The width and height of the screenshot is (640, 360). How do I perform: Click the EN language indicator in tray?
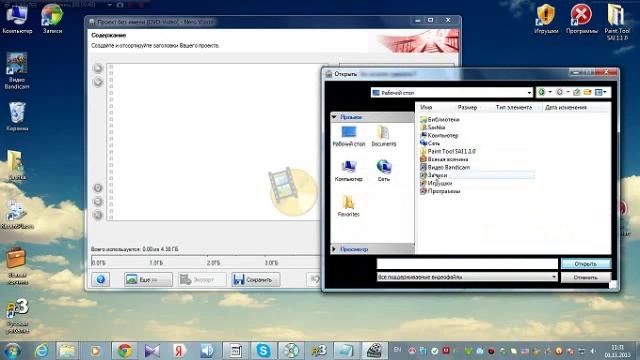(x=397, y=350)
